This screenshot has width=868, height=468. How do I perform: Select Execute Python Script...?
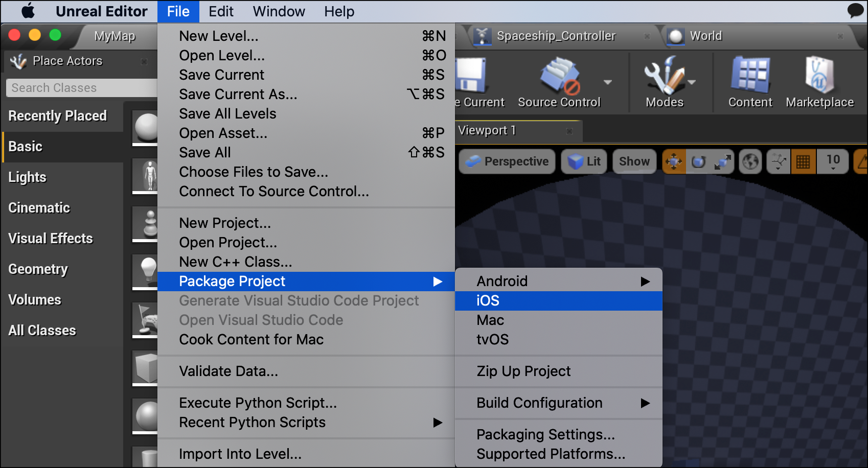pos(306,403)
